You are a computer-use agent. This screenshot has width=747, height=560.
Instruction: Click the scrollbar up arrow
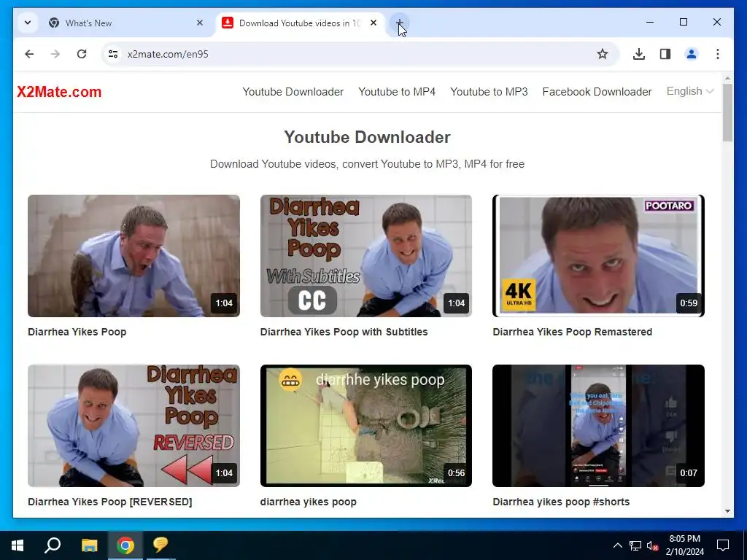[x=727, y=78]
